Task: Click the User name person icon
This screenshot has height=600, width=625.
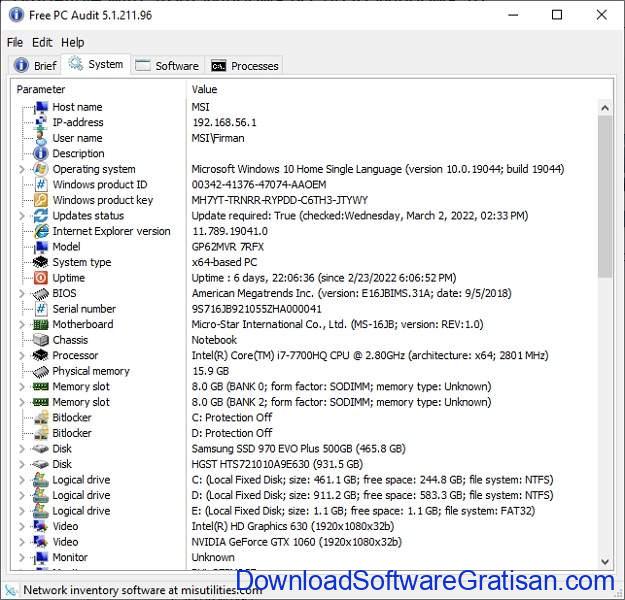Action: 41,138
